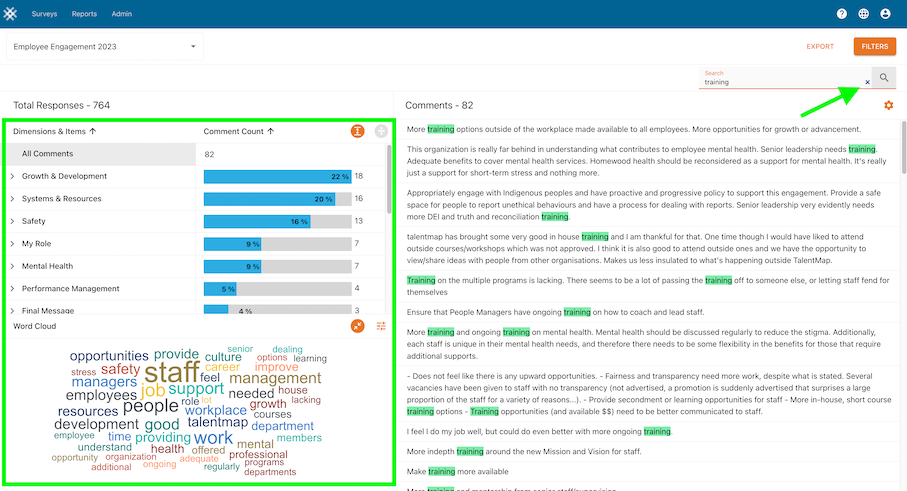Open the Surveys menu
The height and width of the screenshot is (491, 907).
(45, 14)
